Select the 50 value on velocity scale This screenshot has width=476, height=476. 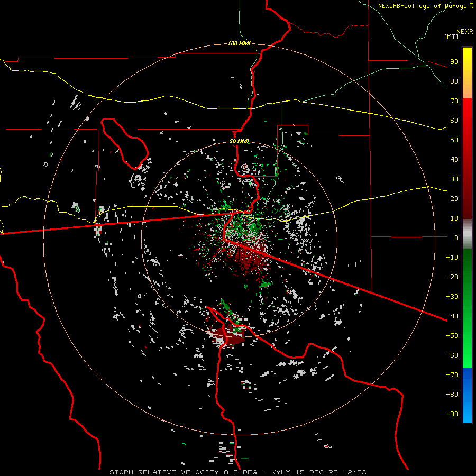pos(454,140)
